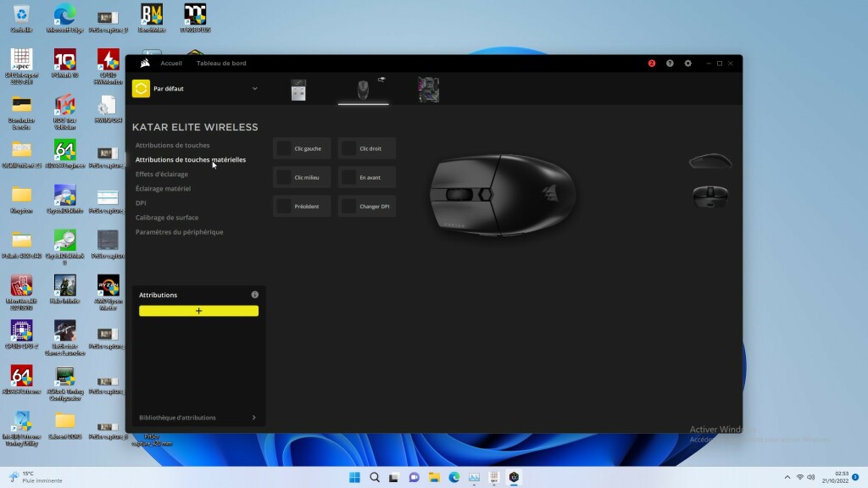Go to the Accueil tab
Screen dimensions: 868x488
click(x=171, y=63)
